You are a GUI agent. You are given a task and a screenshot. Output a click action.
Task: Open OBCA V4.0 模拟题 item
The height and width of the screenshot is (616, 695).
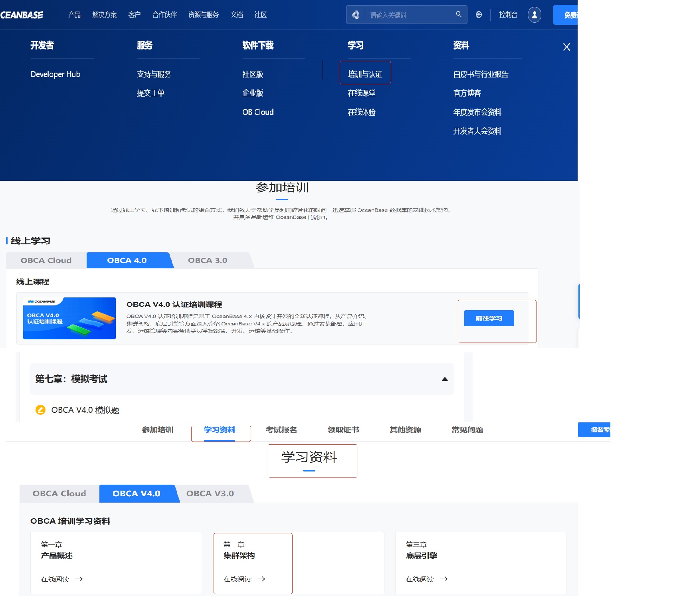[85, 410]
